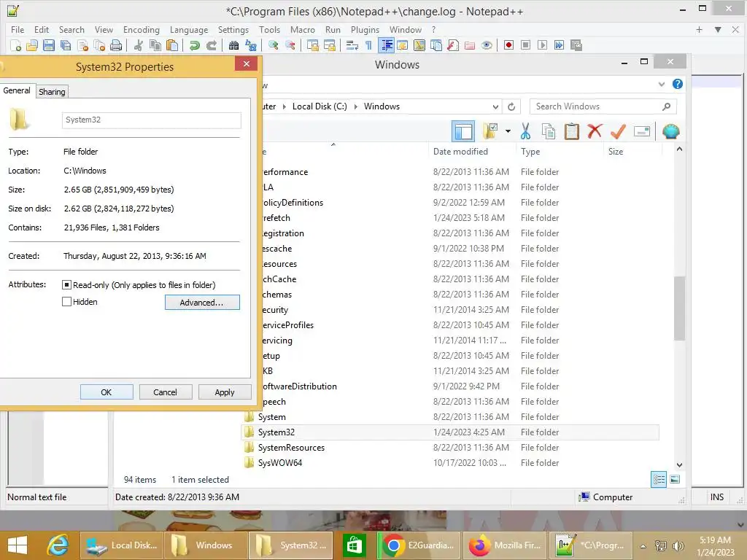Viewport: 747px width, 560px height.
Task: Expand the Explorer ribbon chevron
Action: point(661,85)
